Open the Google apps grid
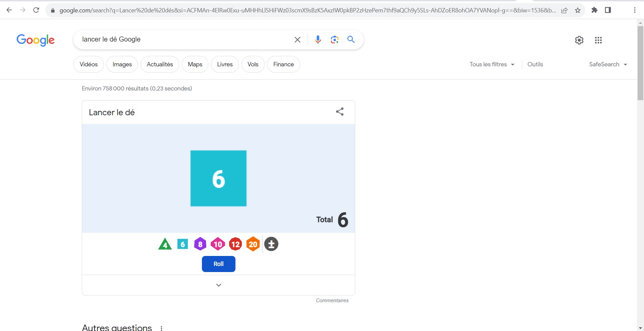Screen dimensions: 644x331 [598, 40]
